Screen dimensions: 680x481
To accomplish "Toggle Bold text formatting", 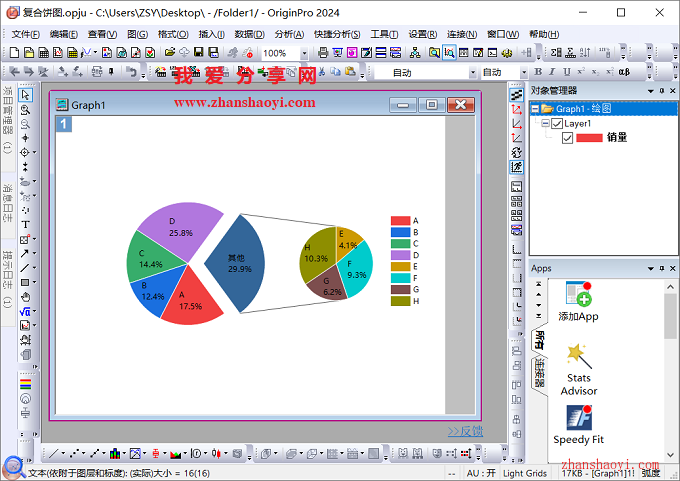I will [538, 72].
